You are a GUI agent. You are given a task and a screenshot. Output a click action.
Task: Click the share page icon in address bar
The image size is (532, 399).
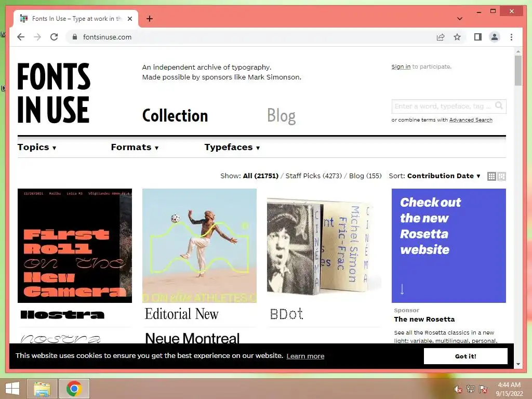pos(441,37)
